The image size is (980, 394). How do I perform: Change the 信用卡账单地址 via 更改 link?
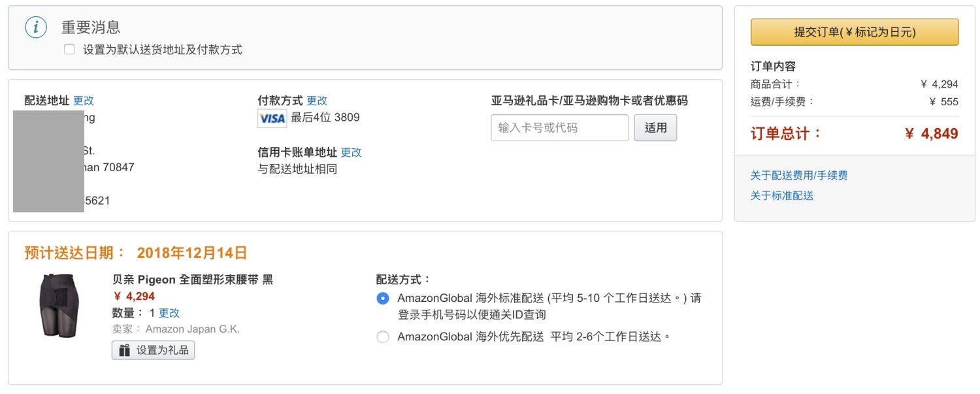point(351,152)
